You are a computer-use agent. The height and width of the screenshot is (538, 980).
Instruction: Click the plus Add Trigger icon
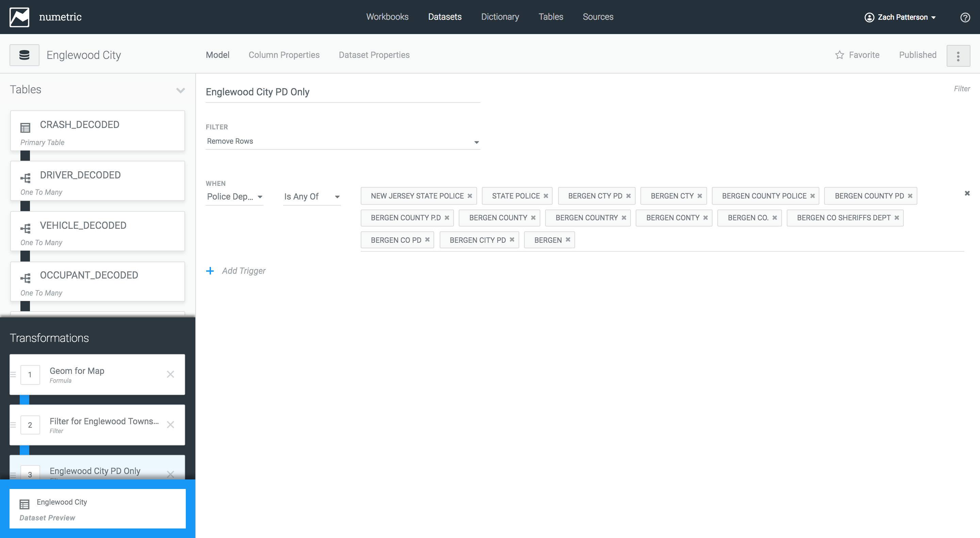pyautogui.click(x=210, y=271)
